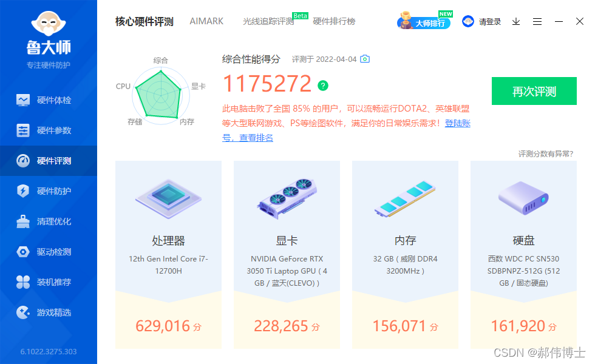Image resolution: width=595 pixels, height=364 pixels.
Task: Click the 评测于 2022-04-04 date text
Action: [x=324, y=59]
